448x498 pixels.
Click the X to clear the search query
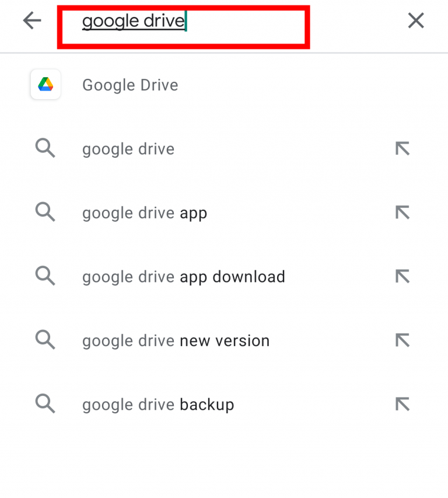click(415, 20)
